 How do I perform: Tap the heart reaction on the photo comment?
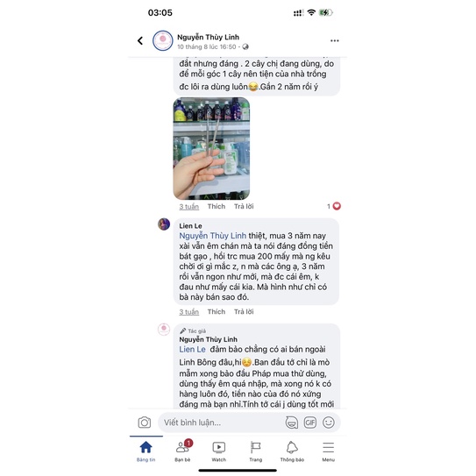[x=337, y=206]
